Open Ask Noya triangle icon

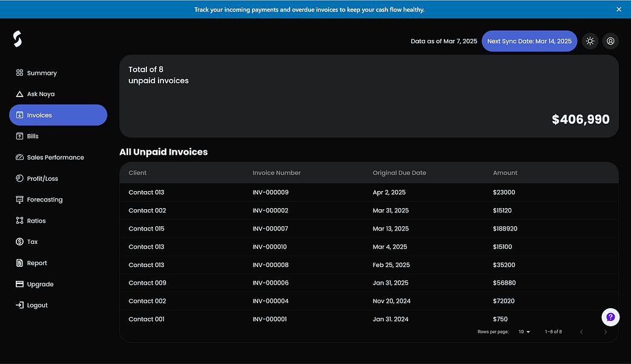click(x=19, y=94)
